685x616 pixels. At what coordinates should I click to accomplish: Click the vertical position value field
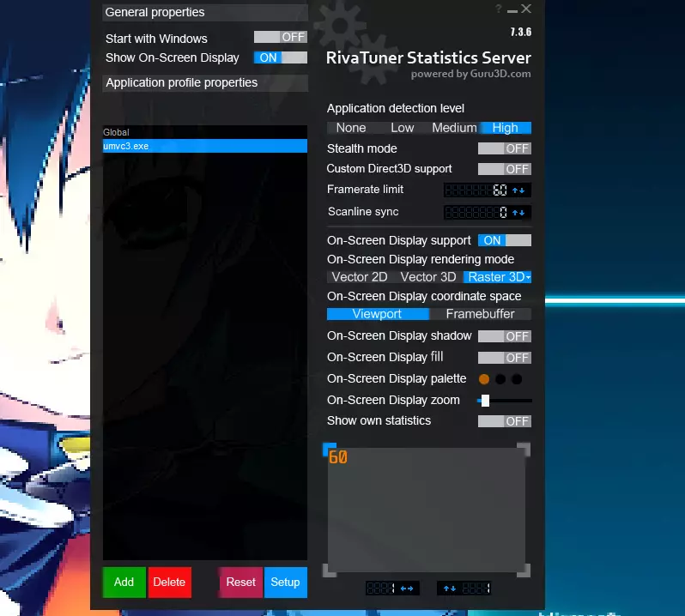pyautogui.click(x=476, y=589)
